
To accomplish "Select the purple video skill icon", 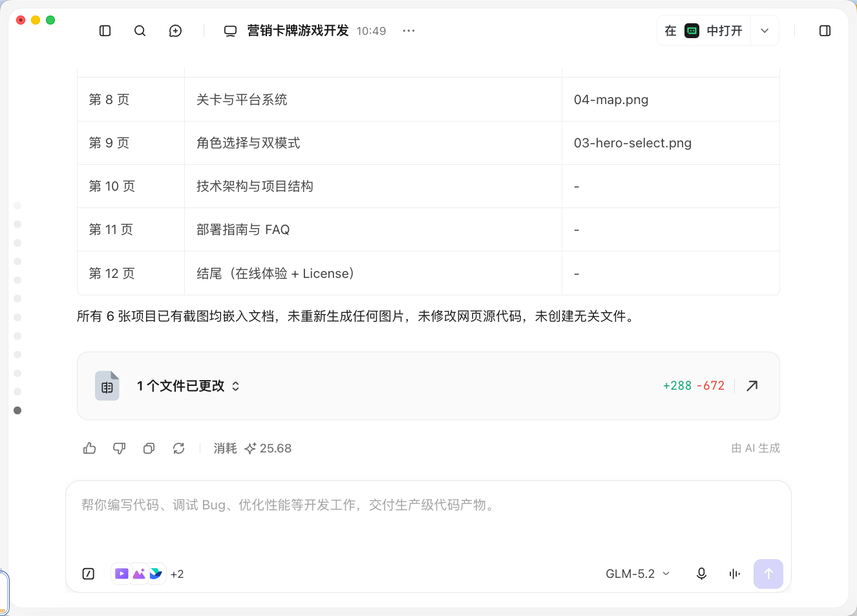I will click(122, 573).
